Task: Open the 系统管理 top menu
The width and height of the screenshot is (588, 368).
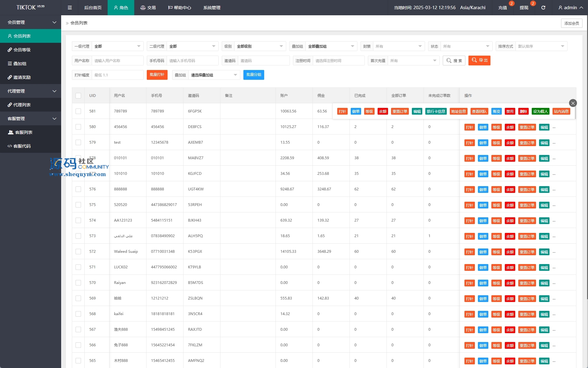Action: tap(212, 8)
